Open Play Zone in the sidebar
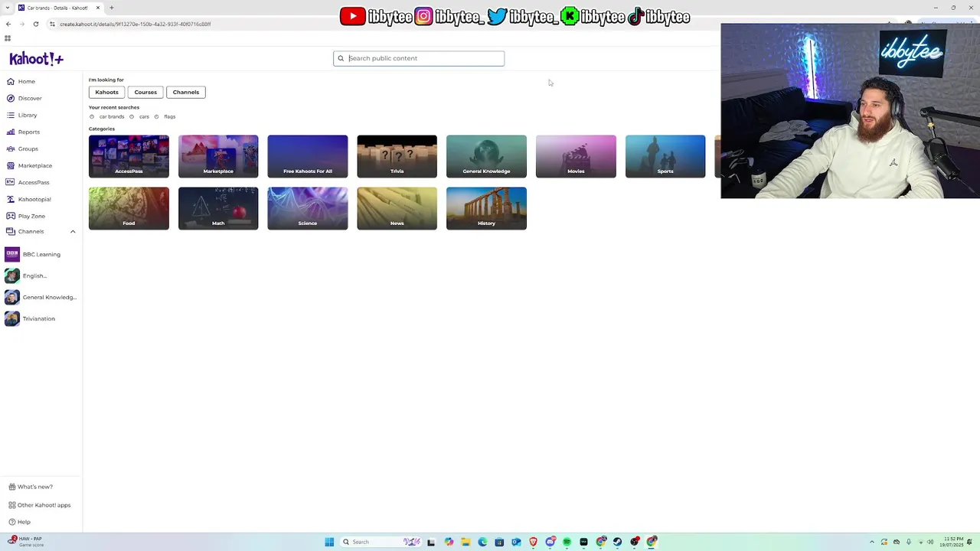 pyautogui.click(x=26, y=216)
